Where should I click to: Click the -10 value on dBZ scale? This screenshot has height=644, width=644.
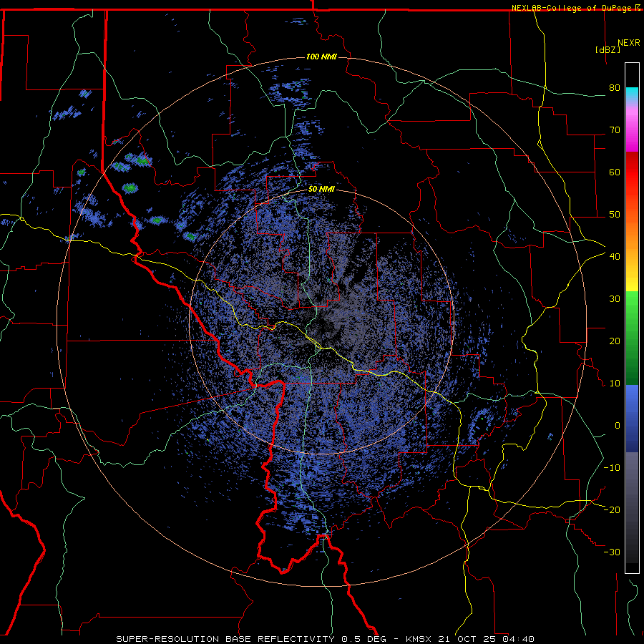612,468
